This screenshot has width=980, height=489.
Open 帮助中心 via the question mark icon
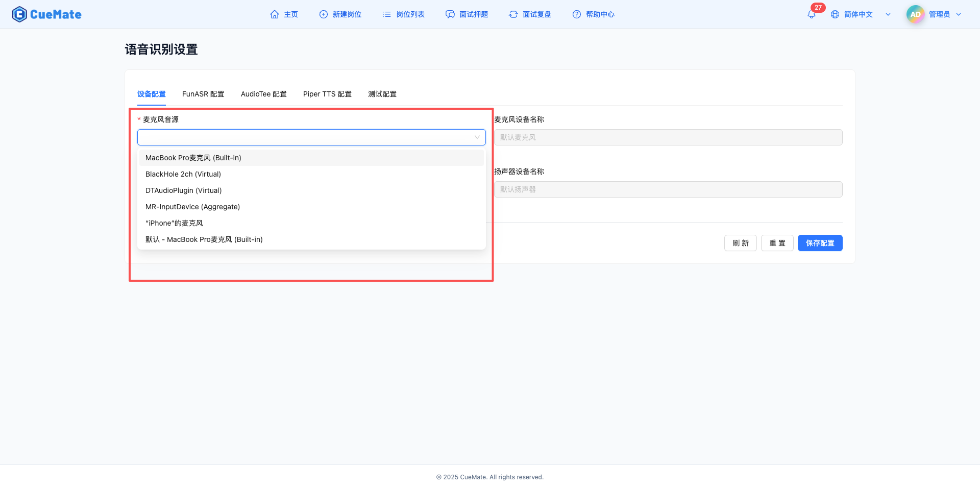[576, 14]
